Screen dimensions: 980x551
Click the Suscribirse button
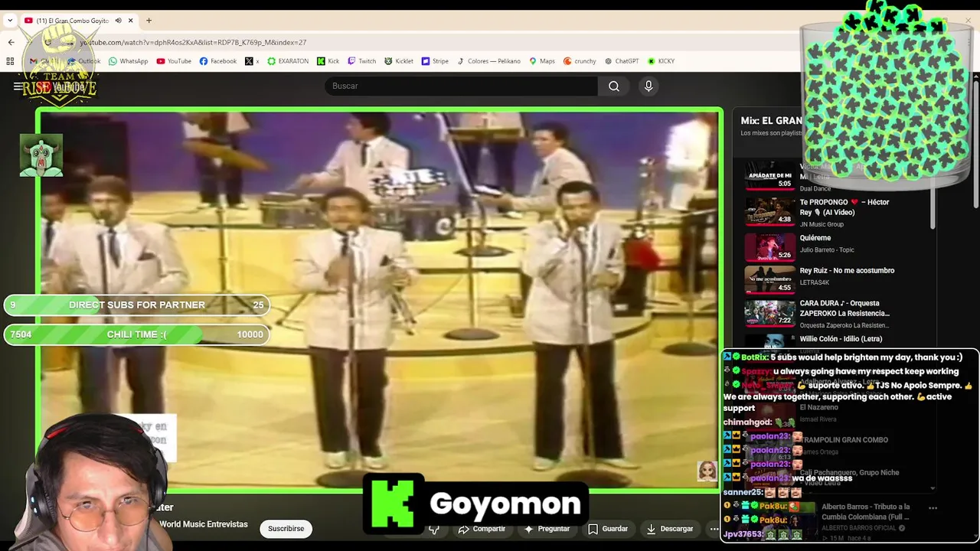(286, 529)
